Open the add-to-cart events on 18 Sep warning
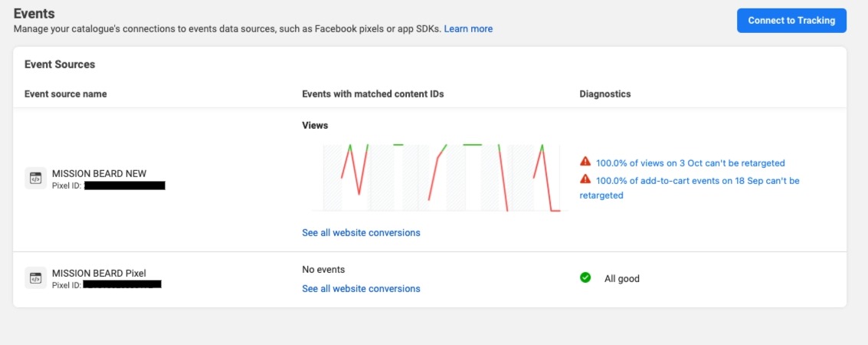This screenshot has width=868, height=345. 697,181
